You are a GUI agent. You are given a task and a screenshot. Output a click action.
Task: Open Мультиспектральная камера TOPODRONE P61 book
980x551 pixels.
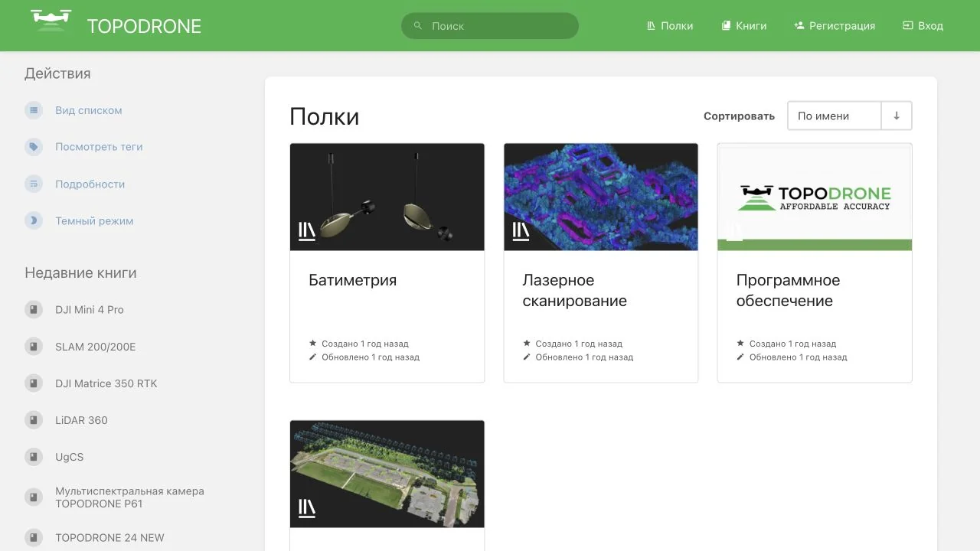(x=129, y=497)
